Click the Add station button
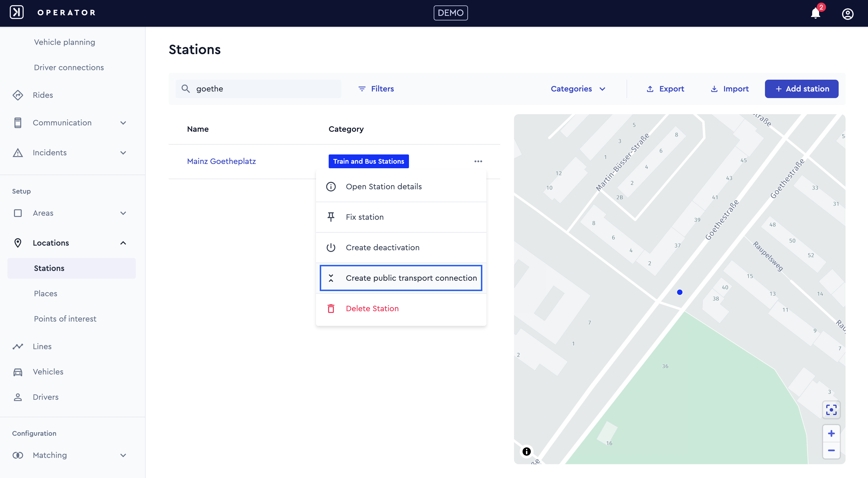 pos(802,89)
